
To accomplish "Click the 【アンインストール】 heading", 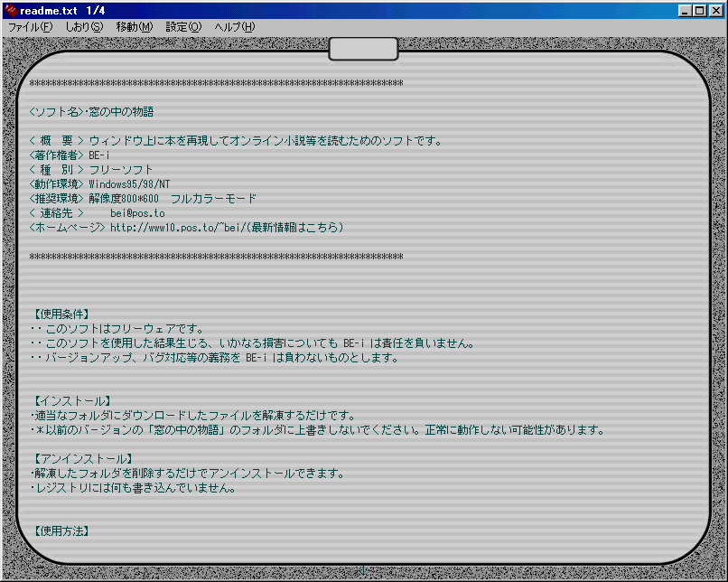I will point(83,459).
